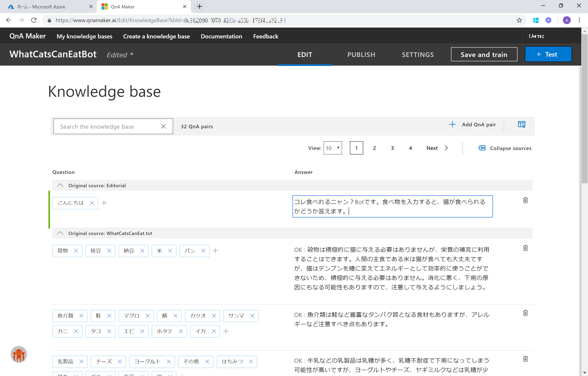
Task: Open the Feedback link
Action: pyautogui.click(x=266, y=36)
